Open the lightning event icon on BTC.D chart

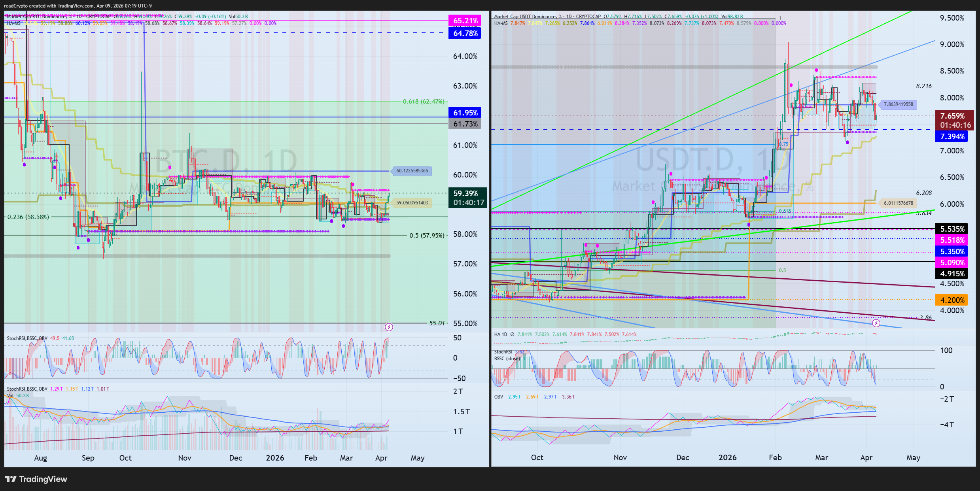389,327
